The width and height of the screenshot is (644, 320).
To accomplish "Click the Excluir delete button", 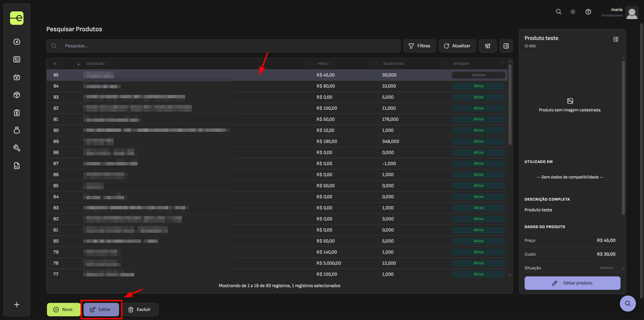I will pyautogui.click(x=140, y=310).
